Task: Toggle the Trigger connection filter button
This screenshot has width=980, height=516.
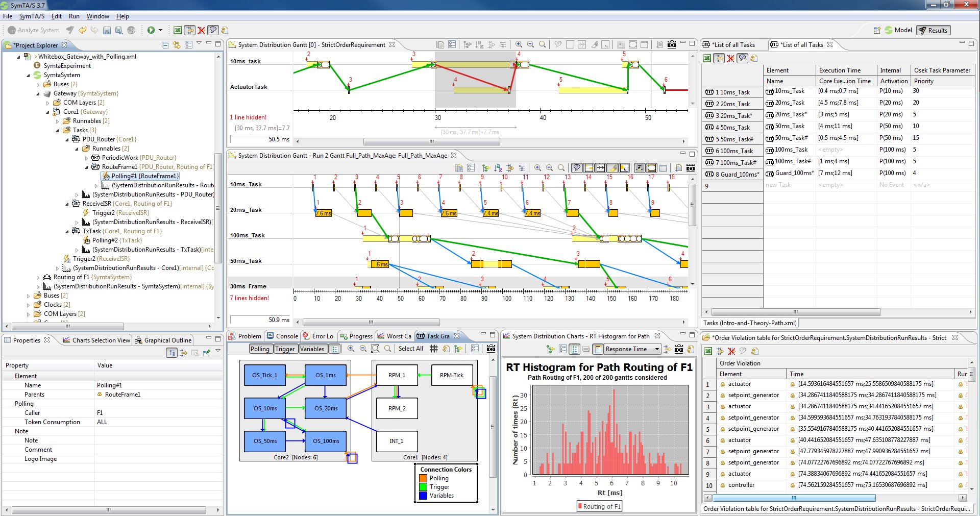Action: pos(285,349)
